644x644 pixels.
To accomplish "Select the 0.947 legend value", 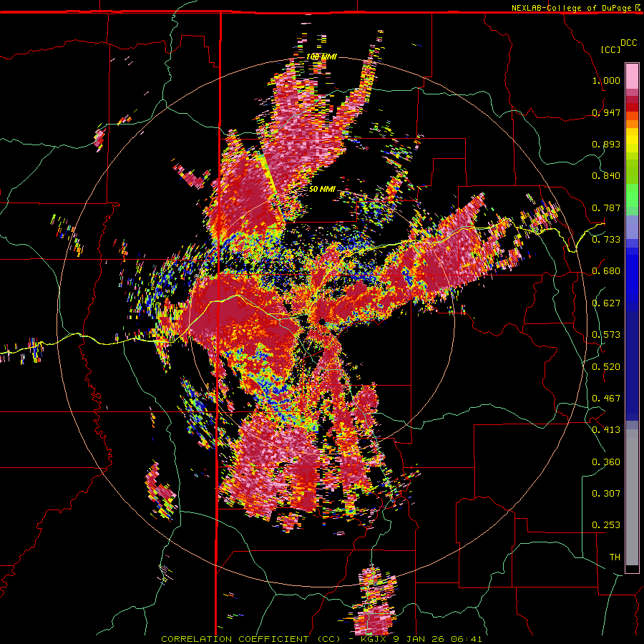I will point(606,112).
